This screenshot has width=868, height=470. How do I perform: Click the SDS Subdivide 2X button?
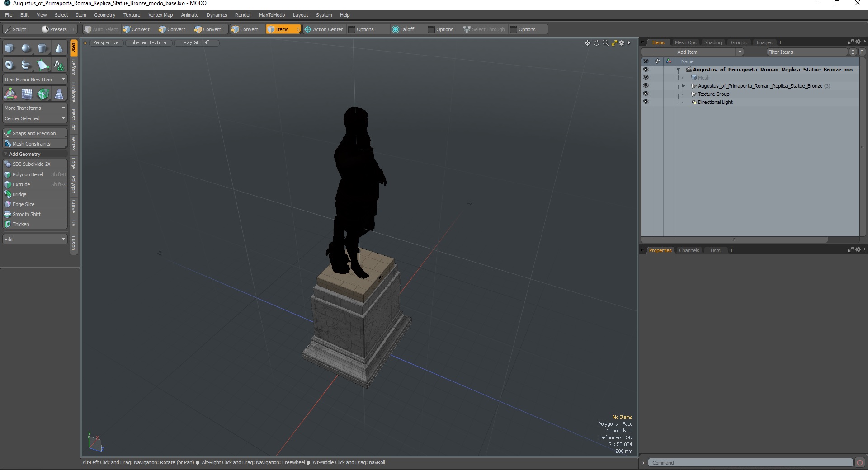coord(35,164)
